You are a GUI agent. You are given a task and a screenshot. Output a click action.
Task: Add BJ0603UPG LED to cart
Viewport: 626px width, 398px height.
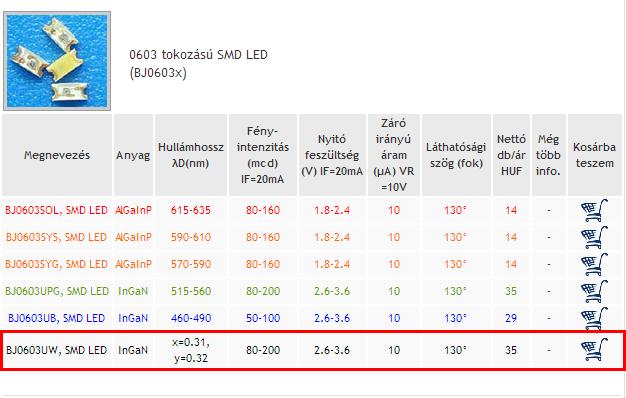tap(594, 291)
